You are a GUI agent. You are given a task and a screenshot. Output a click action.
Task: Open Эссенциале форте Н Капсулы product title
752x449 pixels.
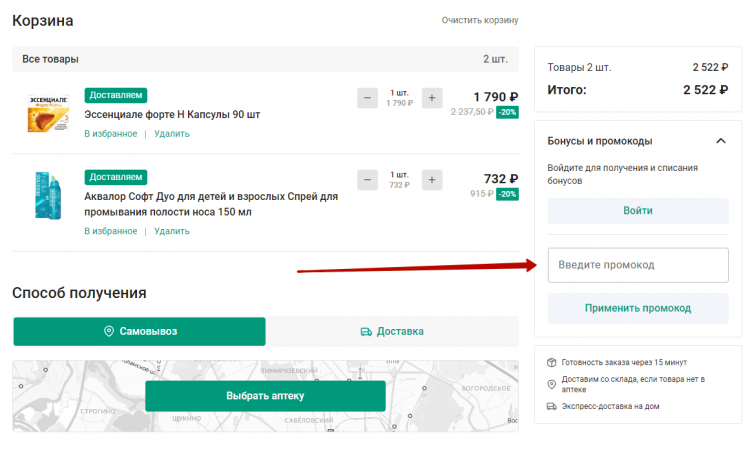click(172, 114)
